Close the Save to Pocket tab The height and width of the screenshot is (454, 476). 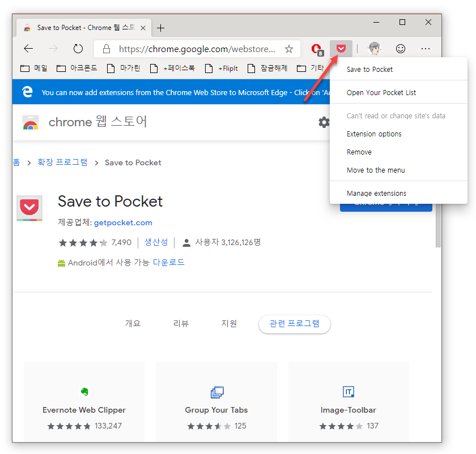pyautogui.click(x=143, y=28)
